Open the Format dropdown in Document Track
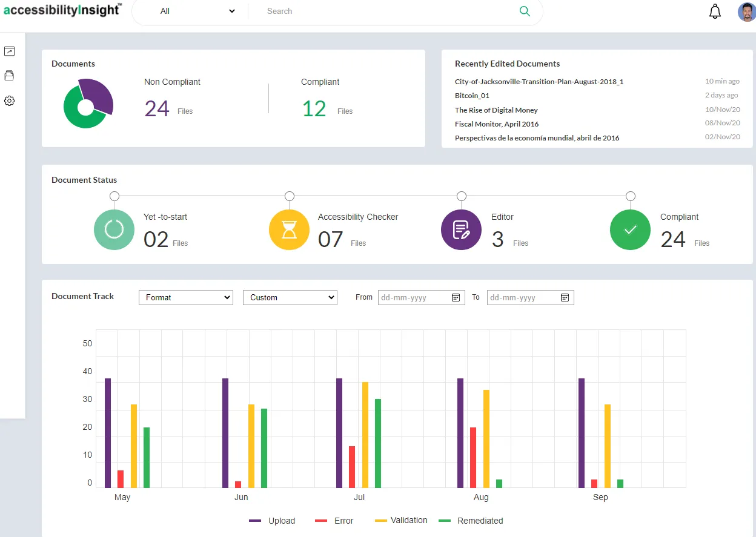 tap(186, 297)
